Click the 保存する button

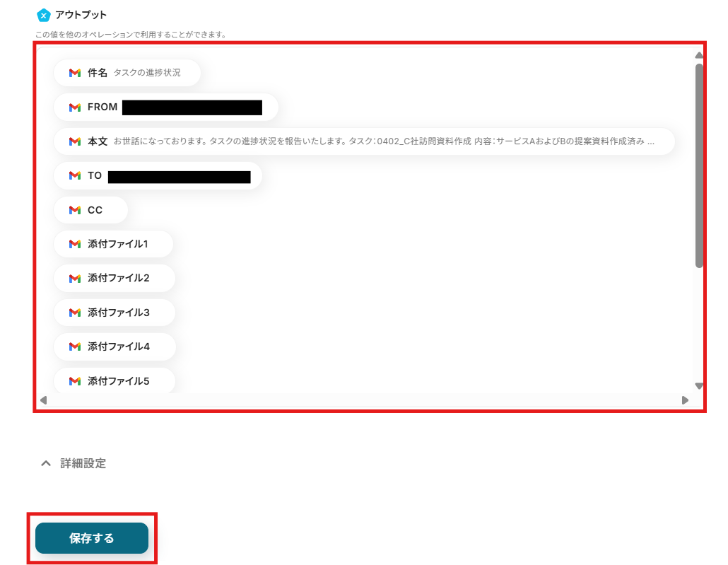coord(92,538)
